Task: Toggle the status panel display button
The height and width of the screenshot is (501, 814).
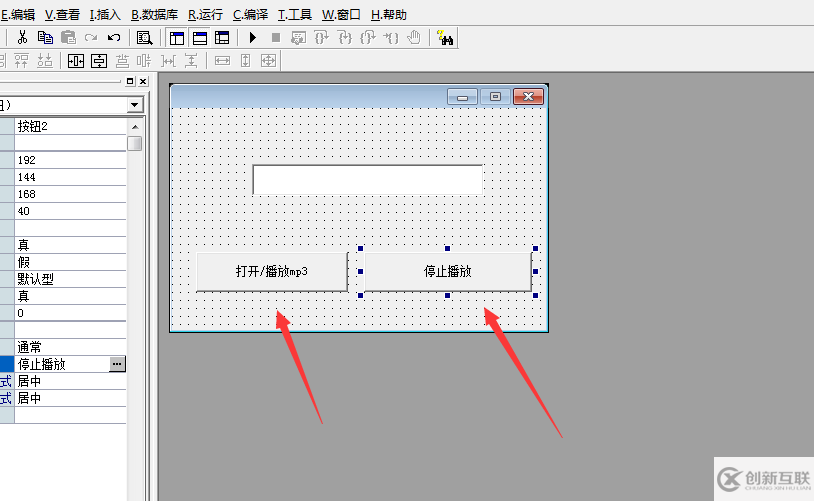Action: (x=200, y=38)
